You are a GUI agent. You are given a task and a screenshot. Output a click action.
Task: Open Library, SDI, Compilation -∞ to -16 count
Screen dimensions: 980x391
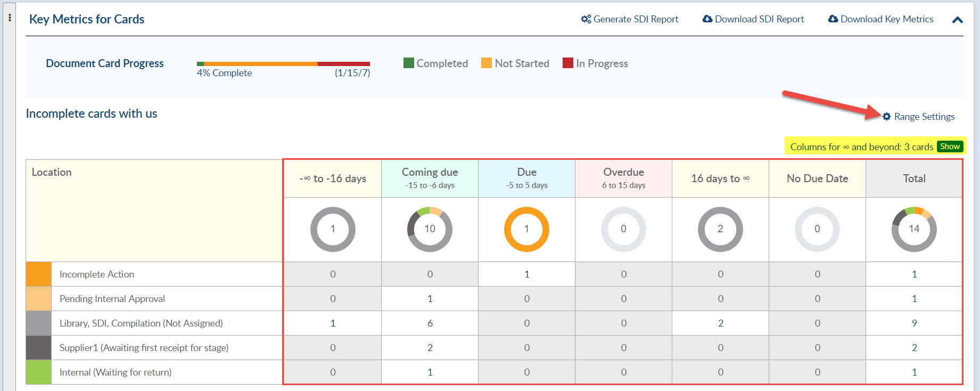[x=333, y=323]
